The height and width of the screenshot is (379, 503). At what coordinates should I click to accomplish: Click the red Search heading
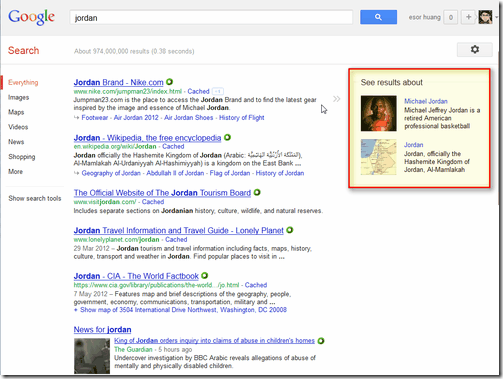[23, 50]
